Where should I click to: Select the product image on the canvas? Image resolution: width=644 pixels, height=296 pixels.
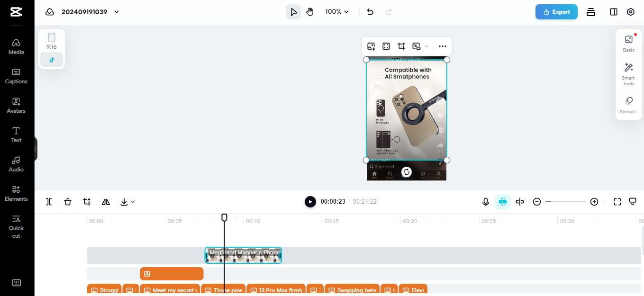click(406, 110)
